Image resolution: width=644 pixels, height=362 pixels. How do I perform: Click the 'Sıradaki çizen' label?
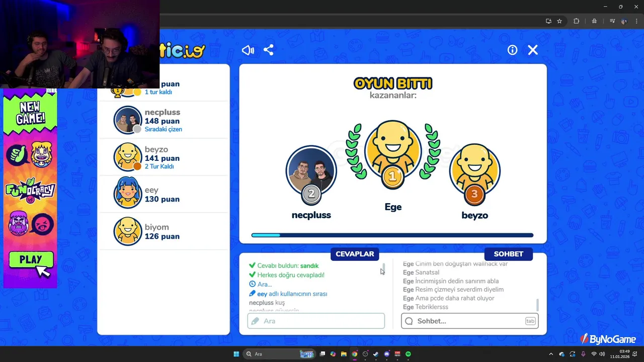pyautogui.click(x=164, y=129)
